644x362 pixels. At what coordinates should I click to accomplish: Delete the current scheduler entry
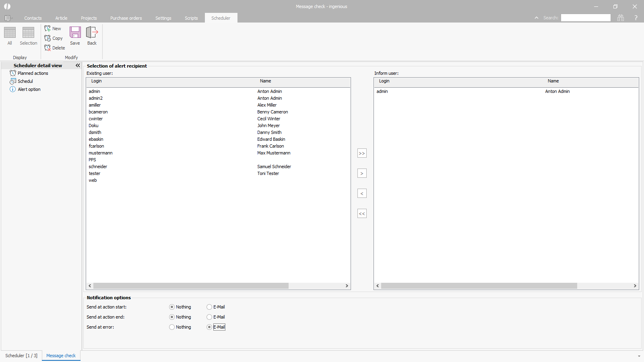pyautogui.click(x=54, y=48)
